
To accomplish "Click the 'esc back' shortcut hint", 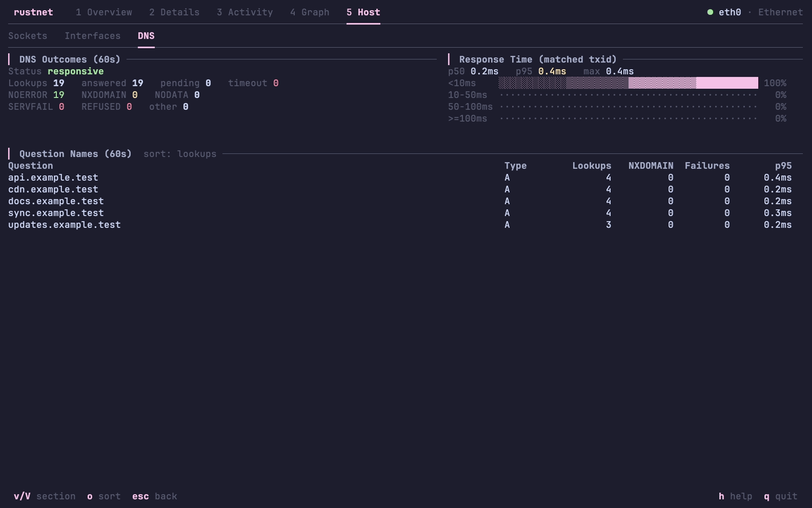I will tap(155, 496).
